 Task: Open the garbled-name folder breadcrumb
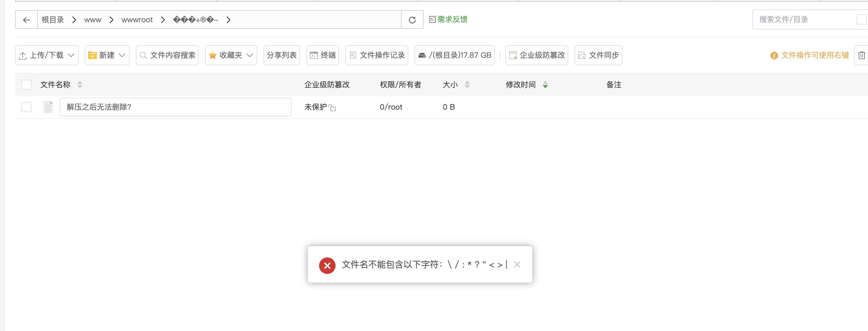tap(195, 20)
